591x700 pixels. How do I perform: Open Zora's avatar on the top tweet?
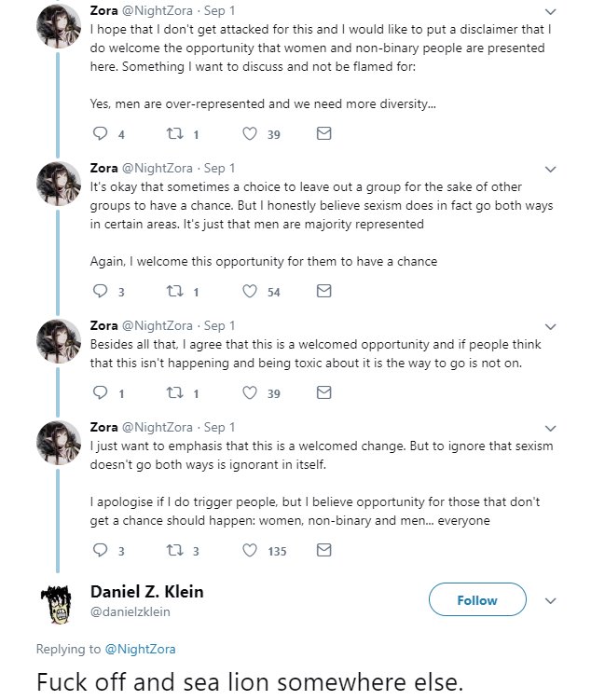pyautogui.click(x=59, y=26)
